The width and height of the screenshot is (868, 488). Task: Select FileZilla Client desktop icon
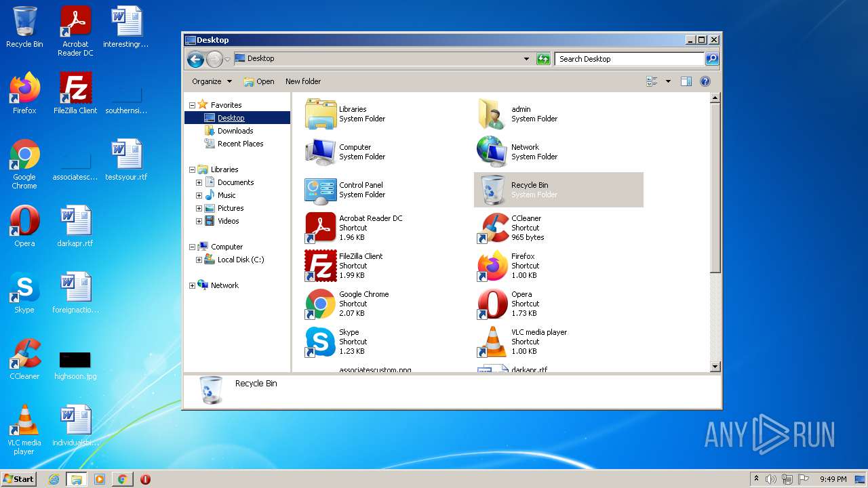75,87
